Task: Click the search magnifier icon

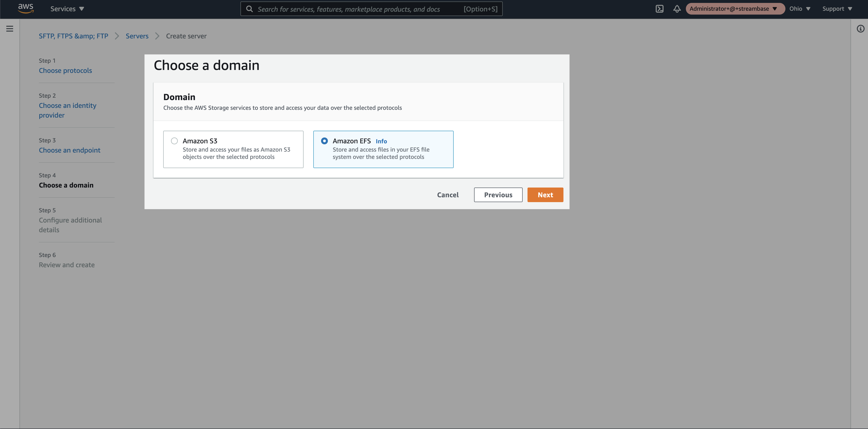Action: pyautogui.click(x=249, y=9)
